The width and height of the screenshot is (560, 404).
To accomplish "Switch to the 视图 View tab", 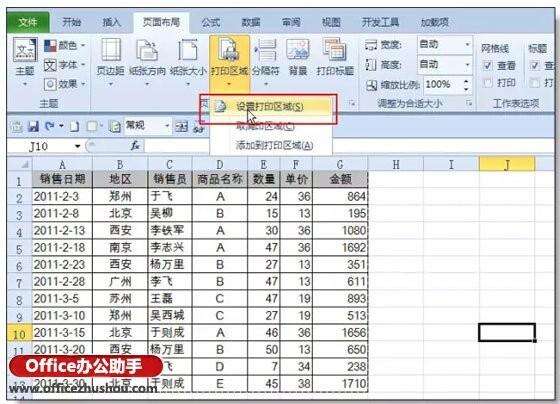I will coord(331,23).
